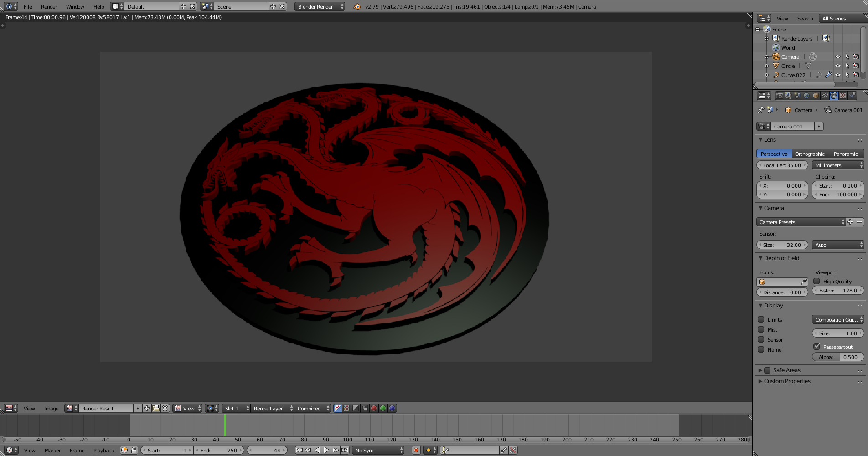Open the Slot 1 render slot dropdown
The width and height of the screenshot is (868, 456).
(x=236, y=408)
